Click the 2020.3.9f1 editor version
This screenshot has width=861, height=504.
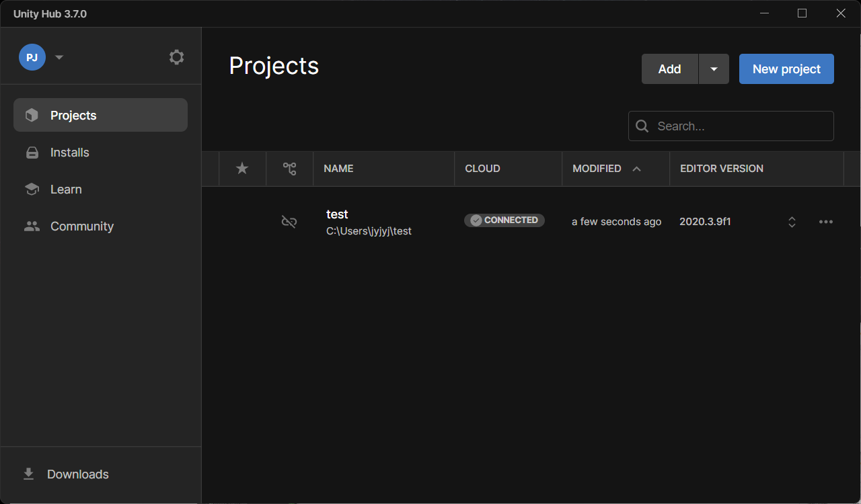705,221
